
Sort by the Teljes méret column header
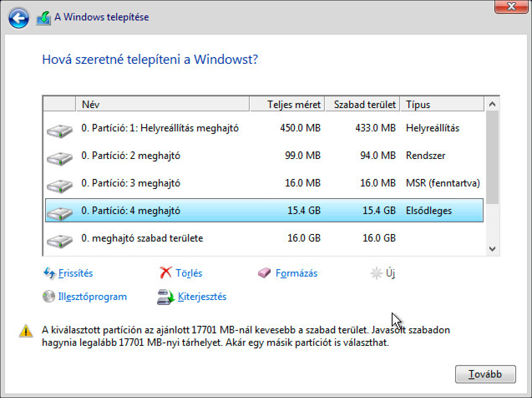(x=287, y=104)
